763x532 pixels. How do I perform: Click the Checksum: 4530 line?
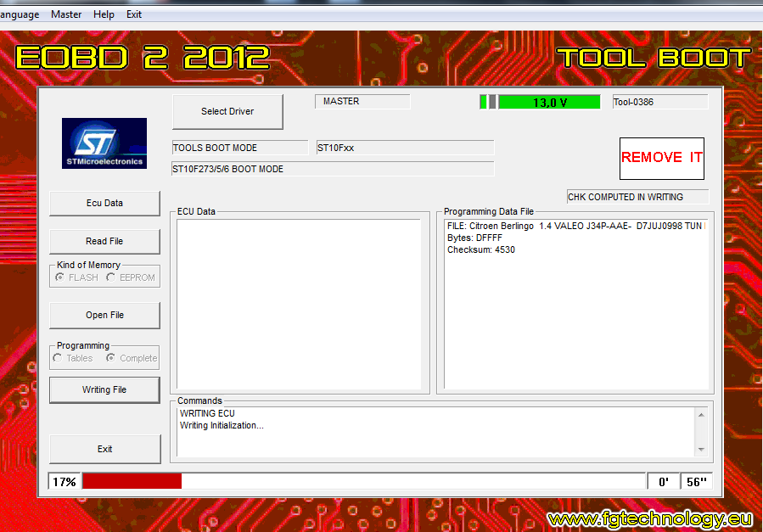tap(480, 250)
